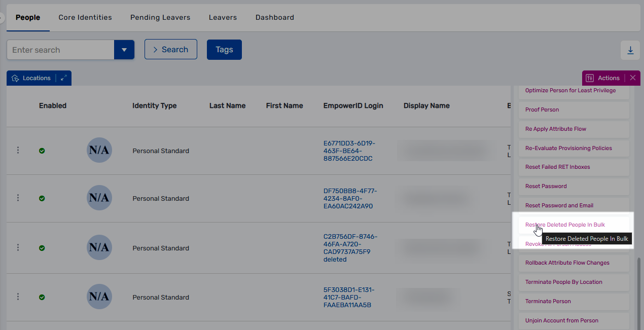This screenshot has height=330, width=644.
Task: Click the green enabled indicator on the second row
Action: pos(42,198)
